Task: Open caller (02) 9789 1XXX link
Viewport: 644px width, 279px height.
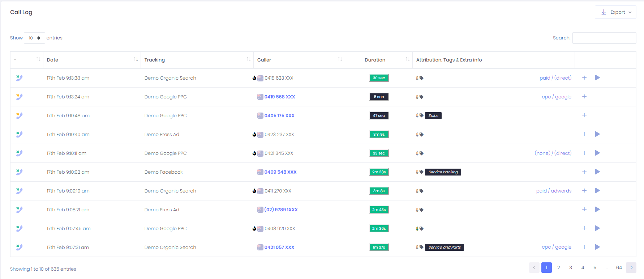Action: (281, 210)
